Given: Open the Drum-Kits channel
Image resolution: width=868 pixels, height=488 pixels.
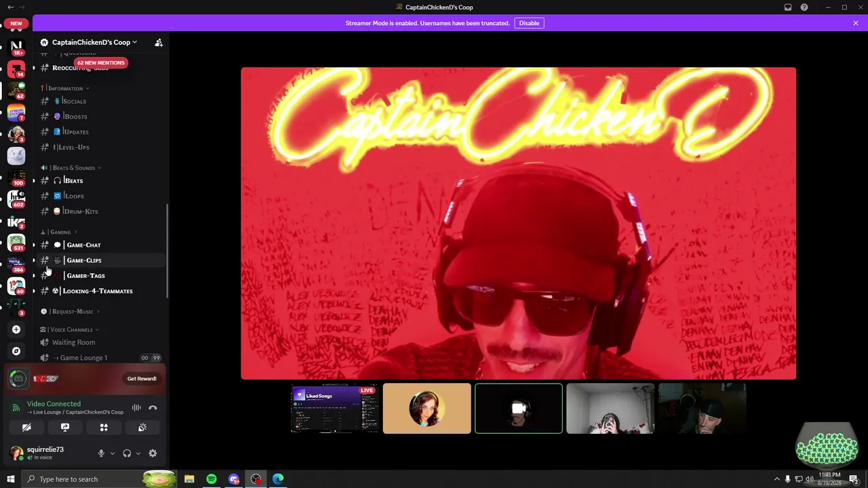Looking at the screenshot, I should (x=100, y=211).
